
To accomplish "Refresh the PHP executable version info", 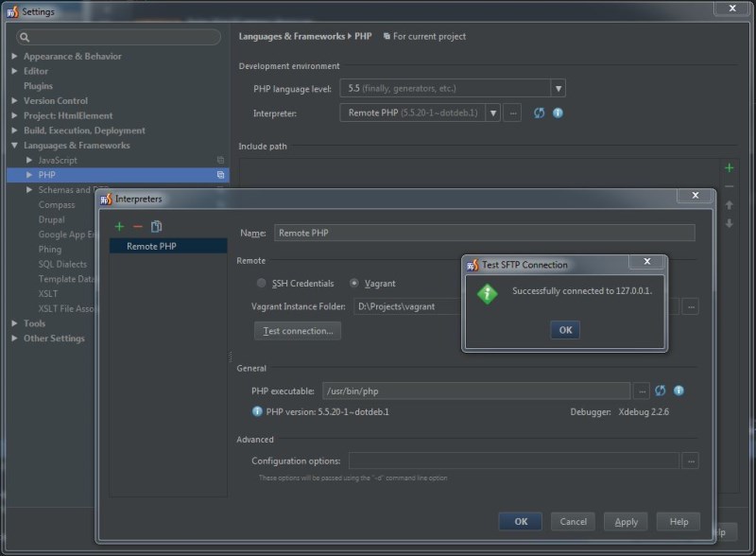I will point(660,389).
